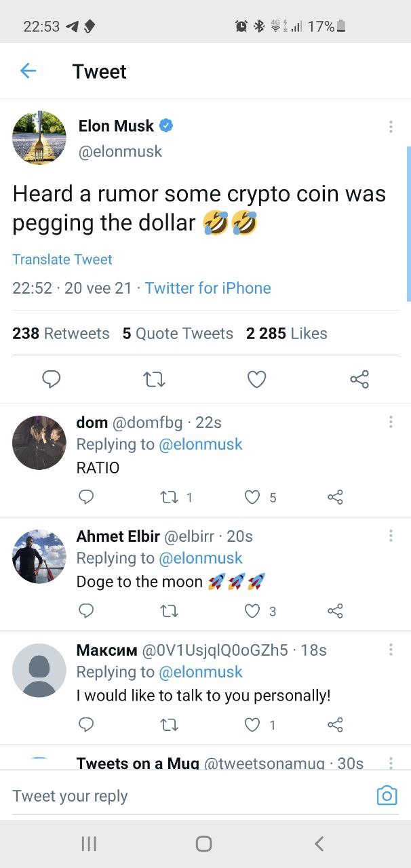411x868 pixels.
Task: Open more options for Elon Musk's tweet
Action: (x=391, y=127)
